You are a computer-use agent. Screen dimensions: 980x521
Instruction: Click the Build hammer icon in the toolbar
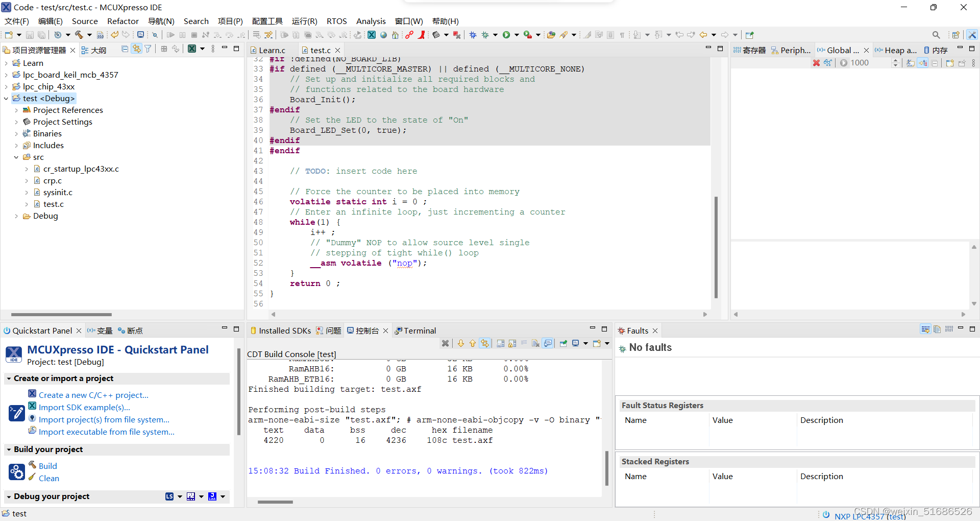tap(79, 35)
